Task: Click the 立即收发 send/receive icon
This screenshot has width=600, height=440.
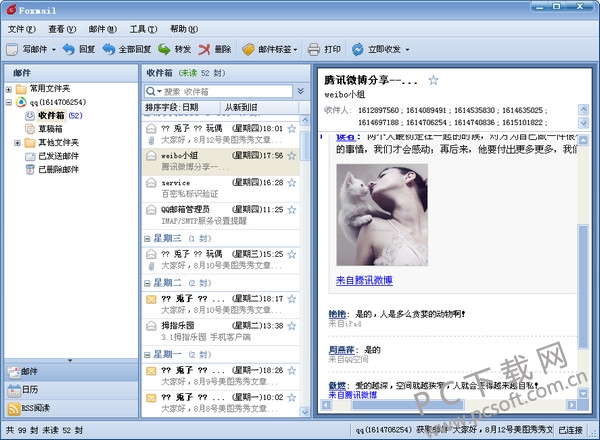Action: click(358, 49)
